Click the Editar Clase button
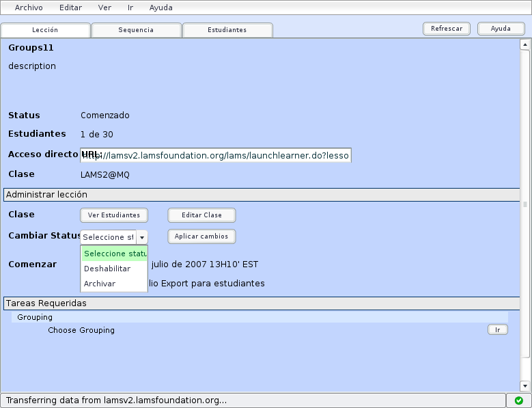The width and height of the screenshot is (532, 408). click(201, 215)
